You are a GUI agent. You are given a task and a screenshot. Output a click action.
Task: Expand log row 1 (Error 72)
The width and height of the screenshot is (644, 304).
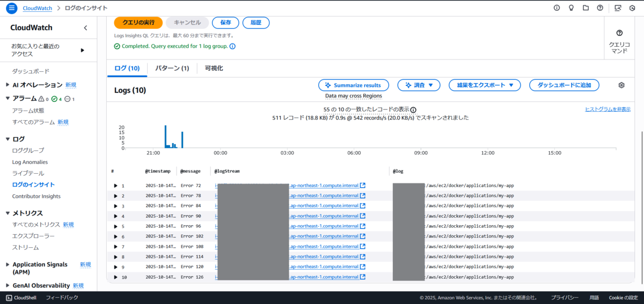point(115,186)
